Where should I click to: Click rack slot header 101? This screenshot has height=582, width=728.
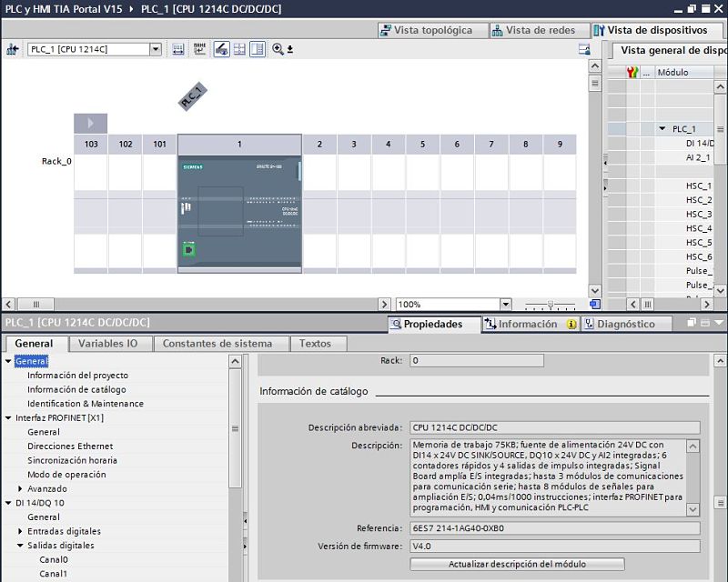[x=160, y=145]
